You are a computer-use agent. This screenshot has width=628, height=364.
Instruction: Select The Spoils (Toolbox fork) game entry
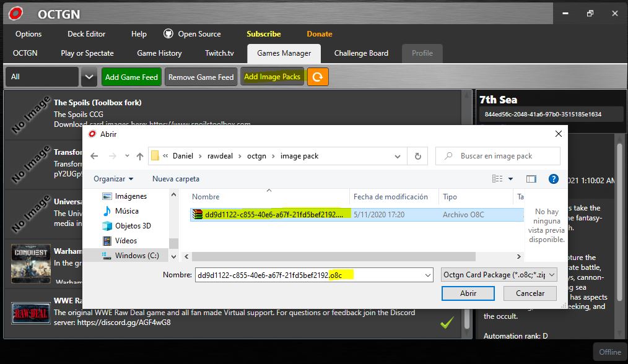(x=234, y=114)
